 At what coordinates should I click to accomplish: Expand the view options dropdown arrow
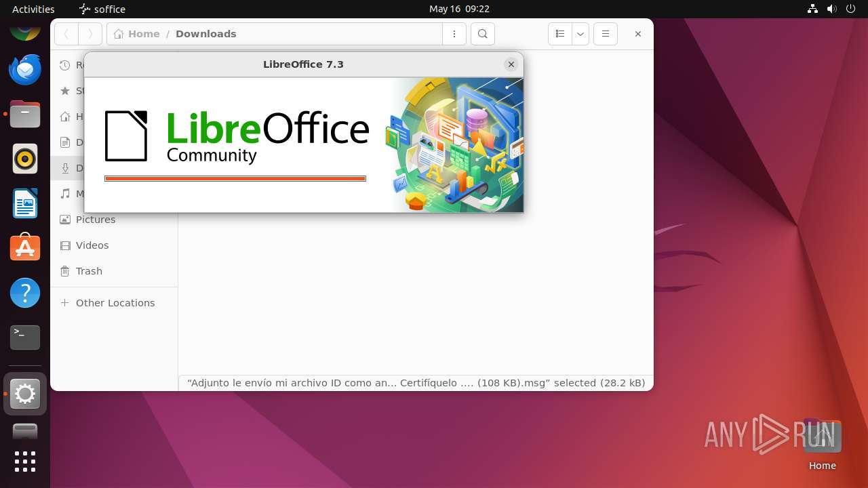[x=580, y=34]
